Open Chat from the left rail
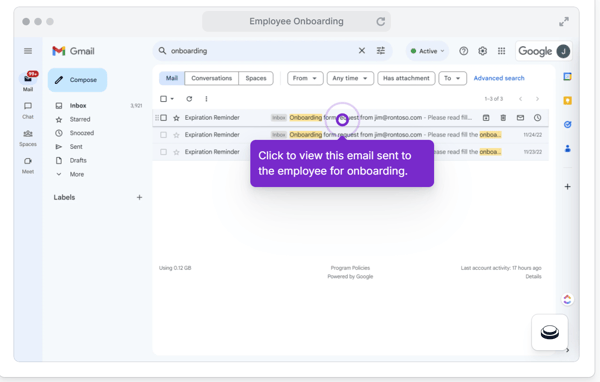 [28, 111]
